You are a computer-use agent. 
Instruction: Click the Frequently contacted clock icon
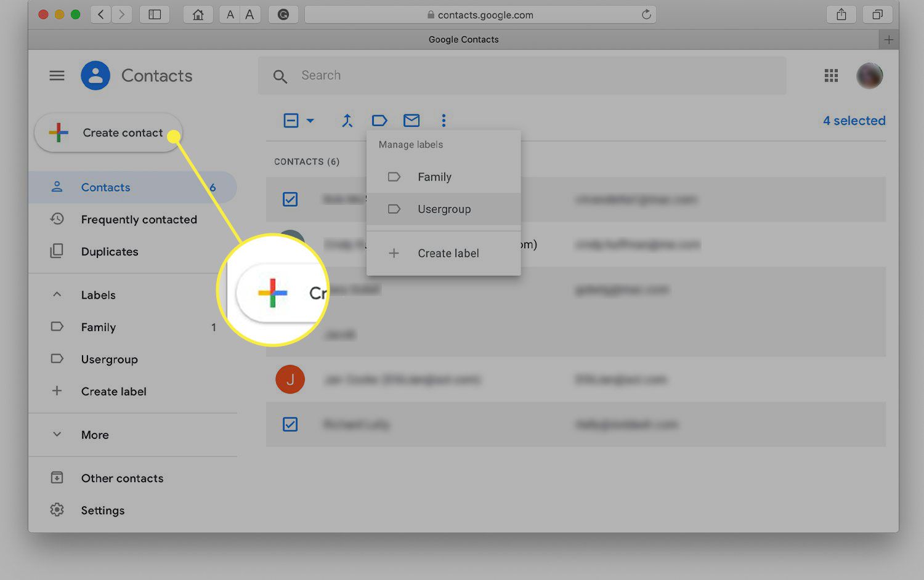[57, 219]
